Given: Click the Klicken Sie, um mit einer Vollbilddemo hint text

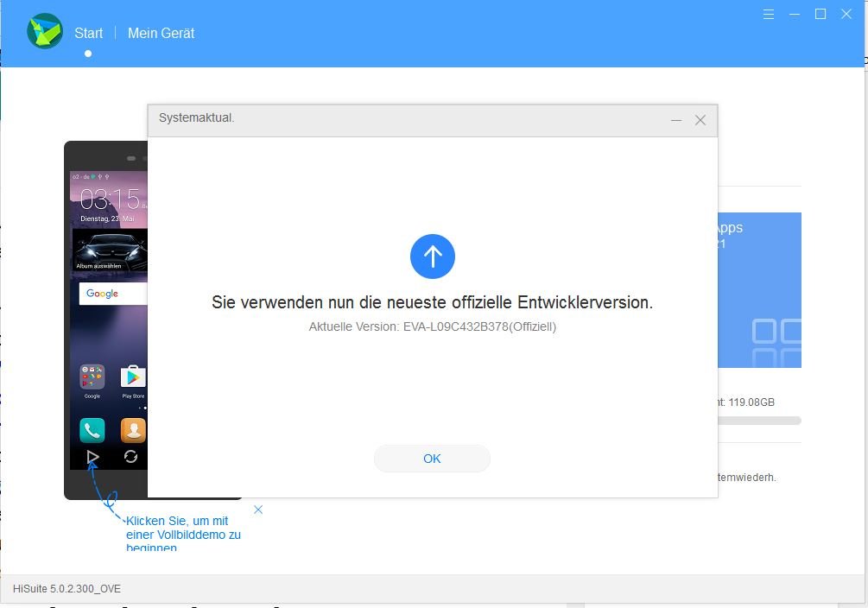Looking at the screenshot, I should pos(183,534).
